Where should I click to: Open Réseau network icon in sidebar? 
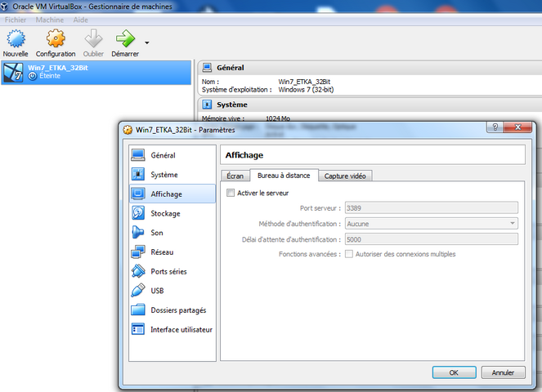pyautogui.click(x=138, y=252)
